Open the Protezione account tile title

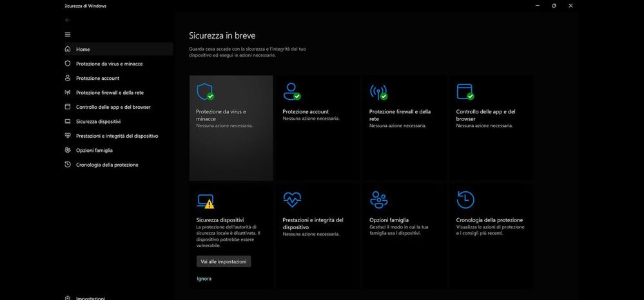(x=306, y=111)
